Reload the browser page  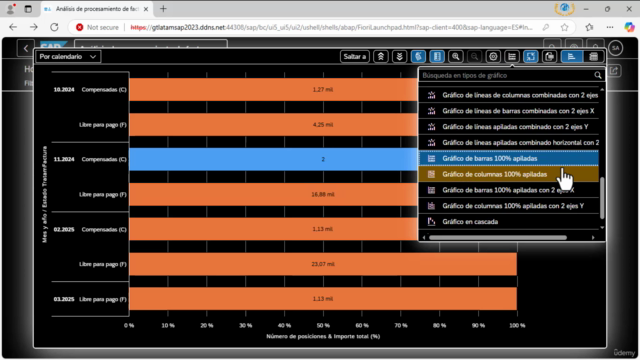(x=54, y=27)
